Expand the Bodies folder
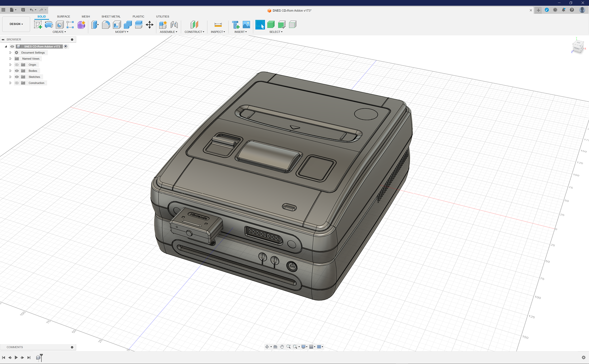This screenshot has width=589, height=364. [10, 71]
